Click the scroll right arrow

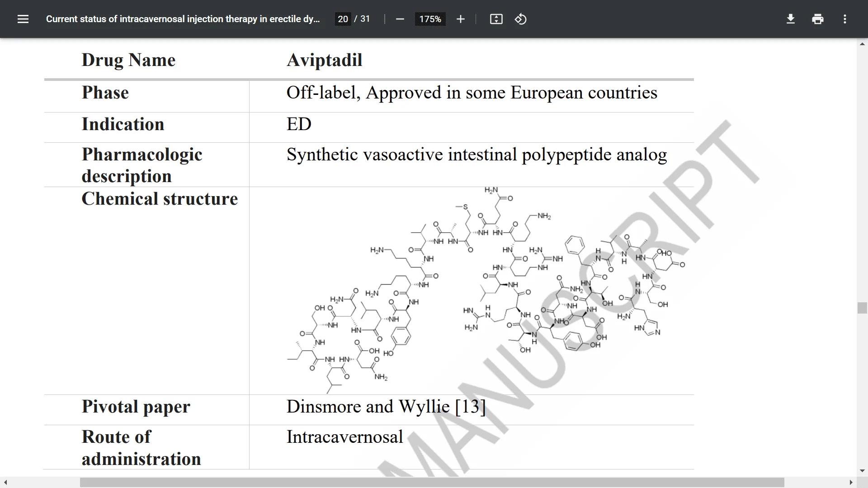coord(851,483)
